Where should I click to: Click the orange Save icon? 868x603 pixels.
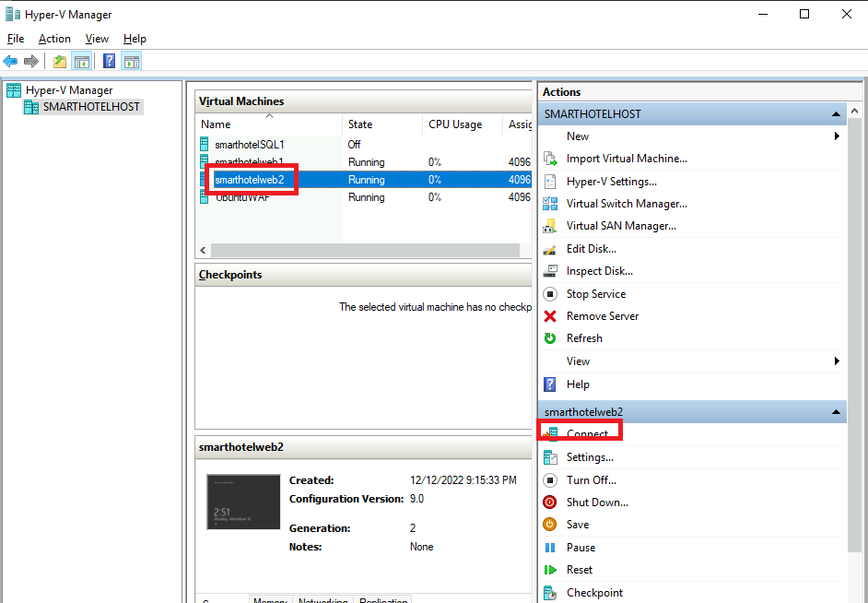click(550, 525)
